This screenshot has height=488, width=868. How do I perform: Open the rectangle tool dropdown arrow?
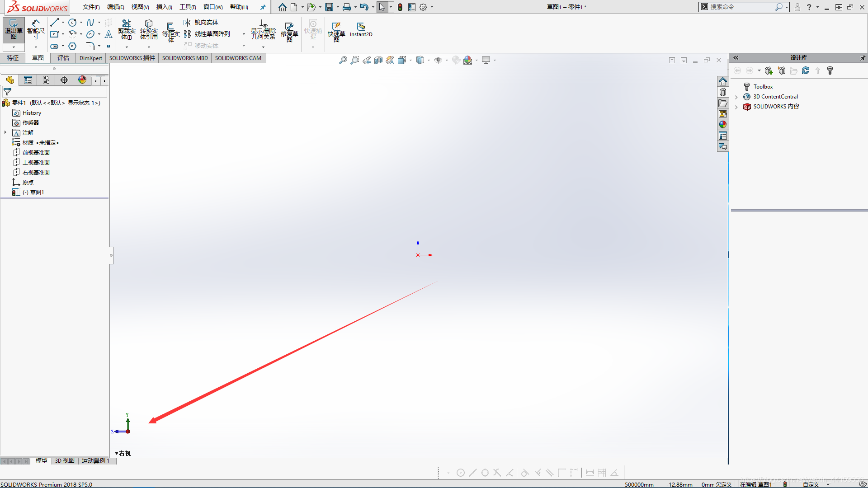tap(63, 34)
